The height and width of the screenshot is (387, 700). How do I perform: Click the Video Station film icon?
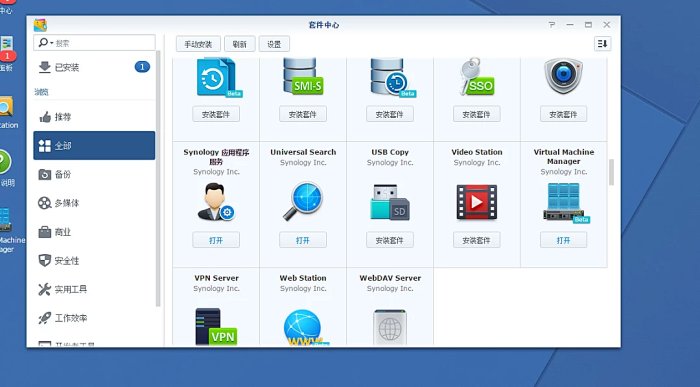(477, 202)
